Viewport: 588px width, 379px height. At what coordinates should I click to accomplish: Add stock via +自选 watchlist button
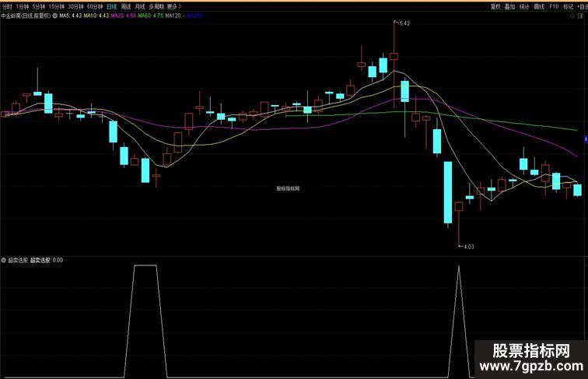coord(582,7)
